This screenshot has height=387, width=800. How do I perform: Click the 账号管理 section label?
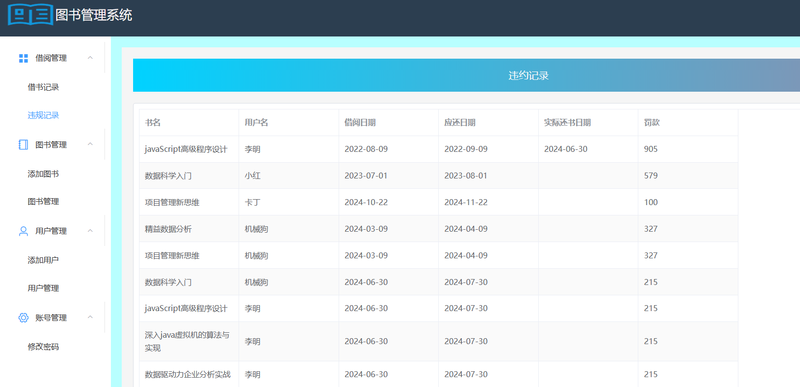tap(51, 318)
